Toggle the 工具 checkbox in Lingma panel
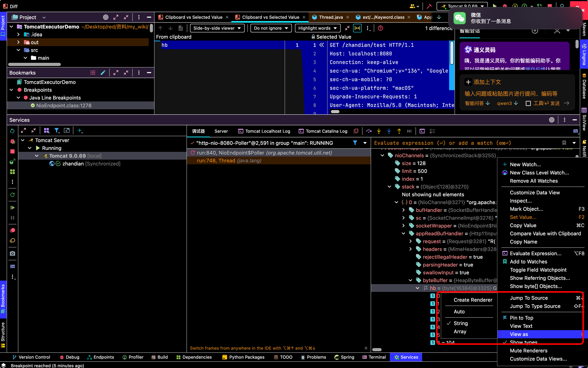This screenshot has height=368, width=588. (x=528, y=103)
